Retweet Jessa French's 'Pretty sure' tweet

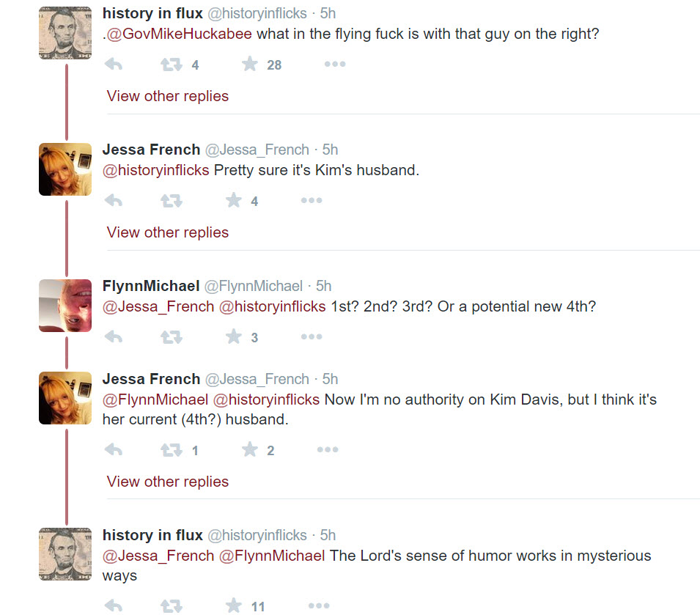point(171,201)
